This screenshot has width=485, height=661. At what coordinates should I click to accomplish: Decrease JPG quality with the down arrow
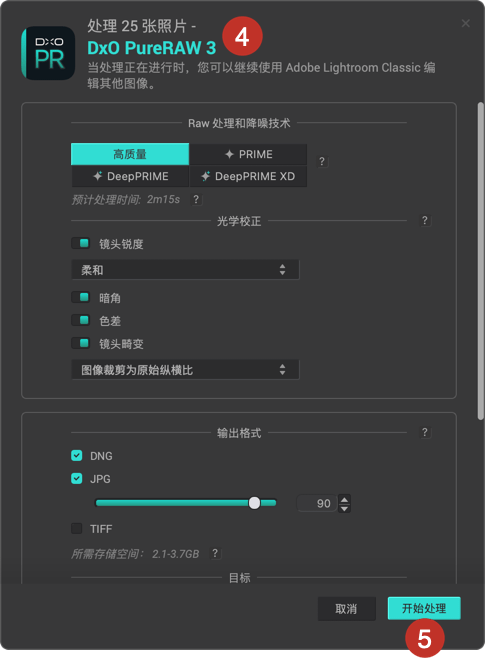pos(345,508)
